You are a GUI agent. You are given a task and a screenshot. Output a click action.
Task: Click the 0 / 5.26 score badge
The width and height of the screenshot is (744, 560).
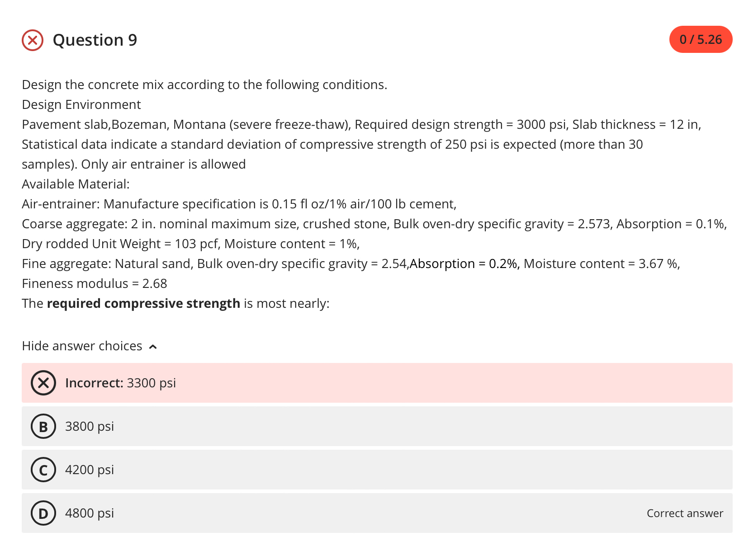701,39
